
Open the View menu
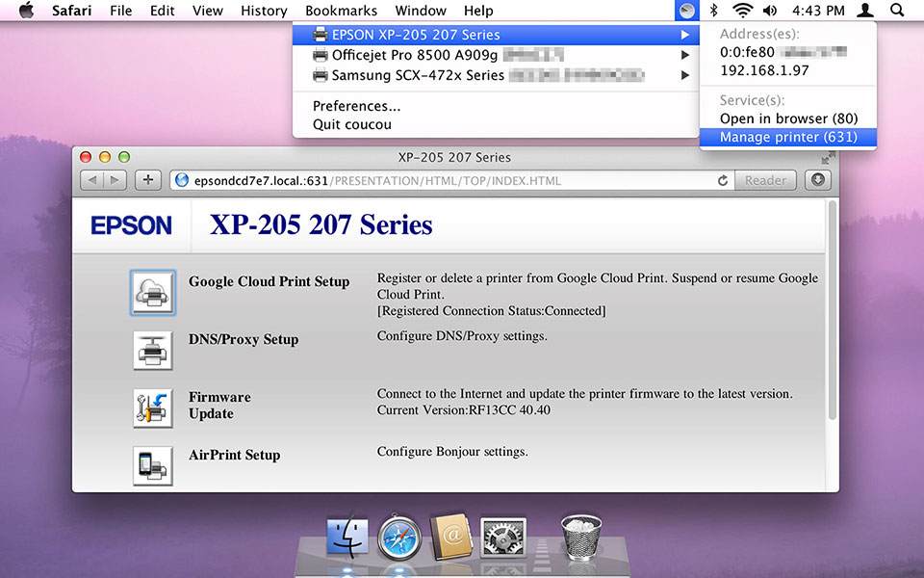pyautogui.click(x=208, y=11)
